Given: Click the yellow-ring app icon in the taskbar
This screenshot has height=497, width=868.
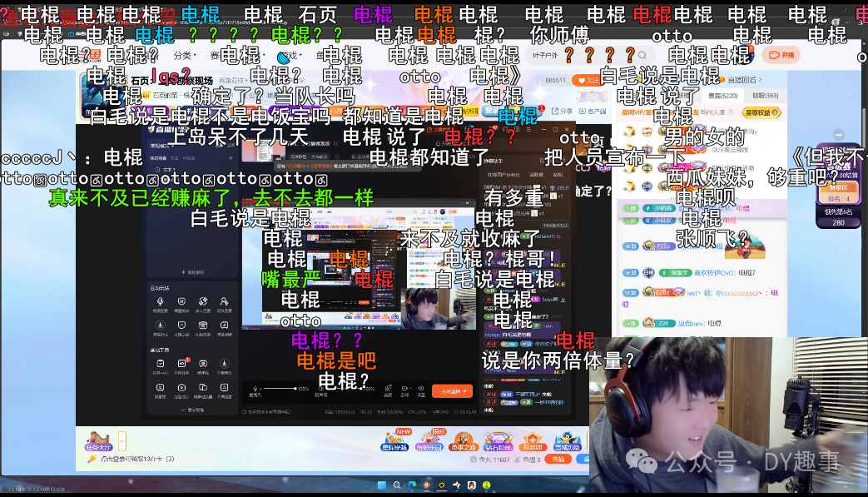Looking at the screenshot, I should tap(442, 485).
